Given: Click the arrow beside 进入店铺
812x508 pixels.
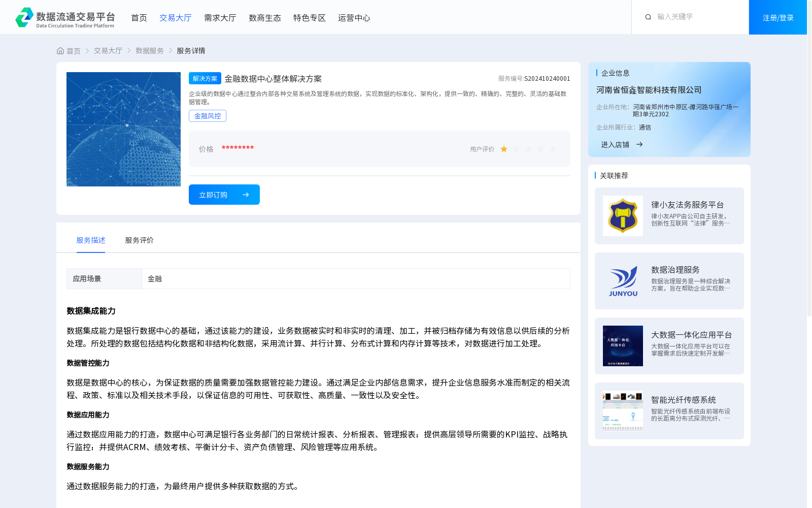Looking at the screenshot, I should (x=639, y=144).
